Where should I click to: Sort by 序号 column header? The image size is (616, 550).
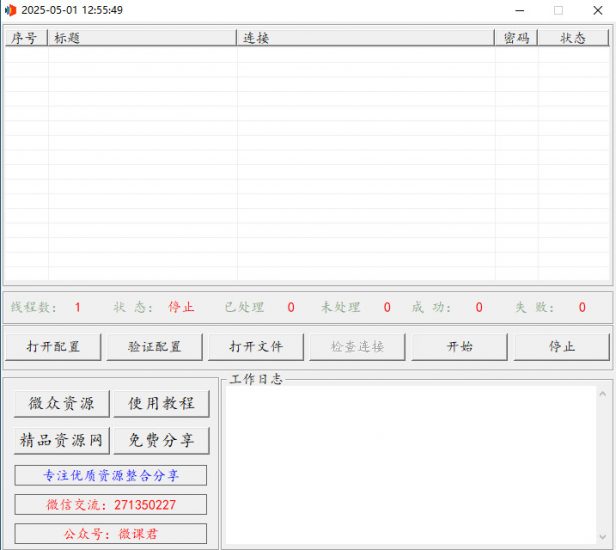pyautogui.click(x=26, y=38)
